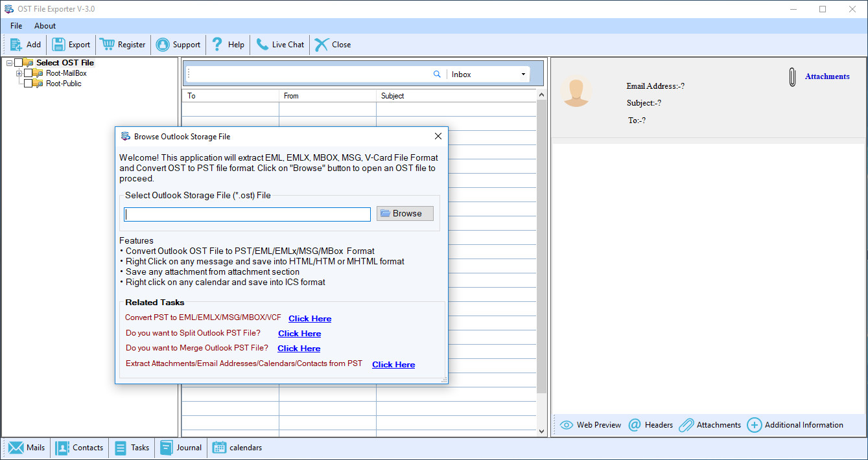Click the Add toolbar button

(25, 45)
